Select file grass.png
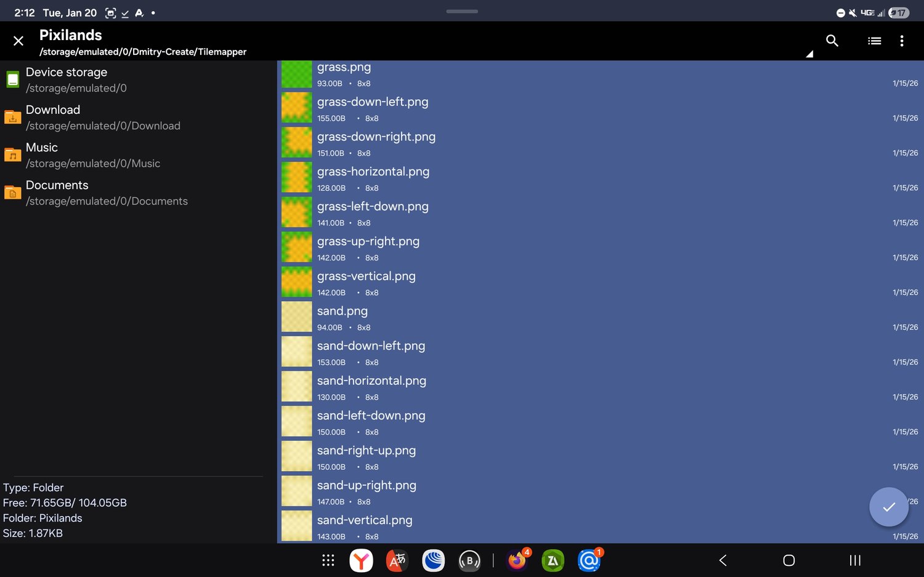 pos(601,75)
